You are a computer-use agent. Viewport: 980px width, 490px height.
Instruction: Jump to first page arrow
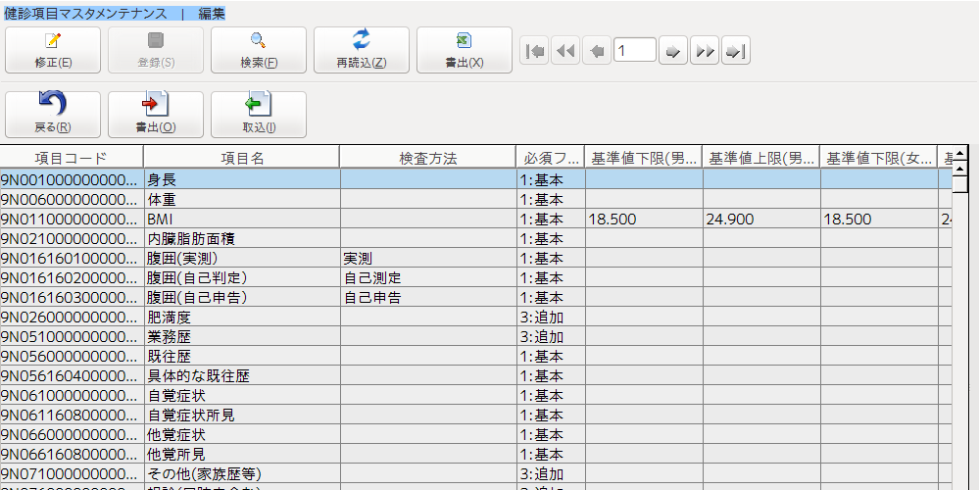(x=534, y=51)
